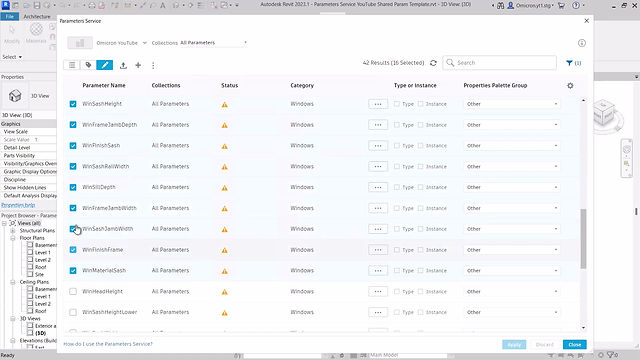Click the blue Close button
This screenshot has width=640, height=360.
(575, 345)
